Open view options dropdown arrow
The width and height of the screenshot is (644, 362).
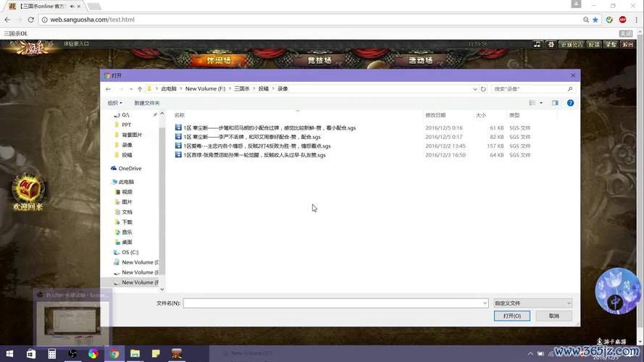[x=541, y=103]
